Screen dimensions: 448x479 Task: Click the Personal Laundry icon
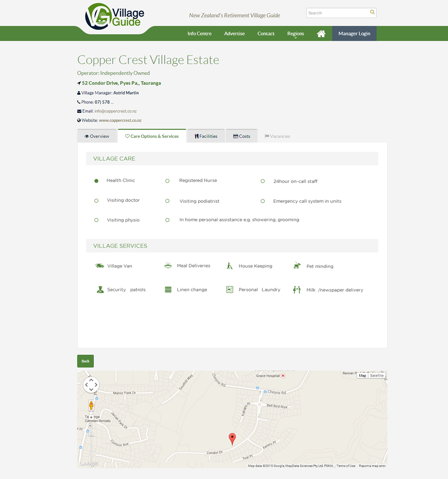(x=229, y=289)
